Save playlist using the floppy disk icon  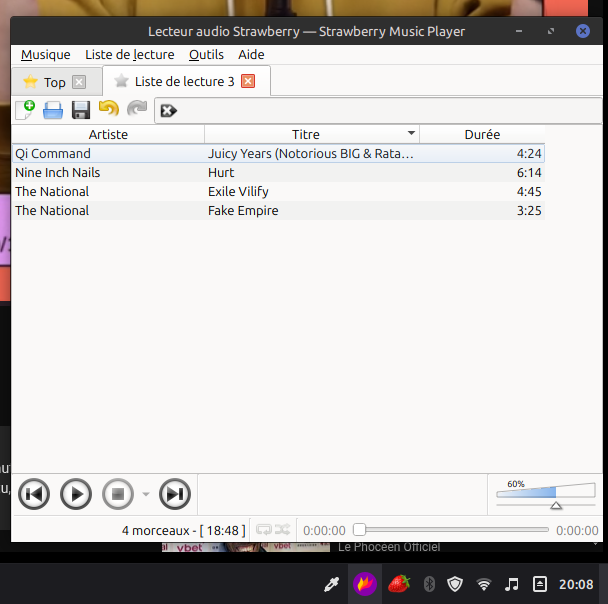pyautogui.click(x=81, y=110)
